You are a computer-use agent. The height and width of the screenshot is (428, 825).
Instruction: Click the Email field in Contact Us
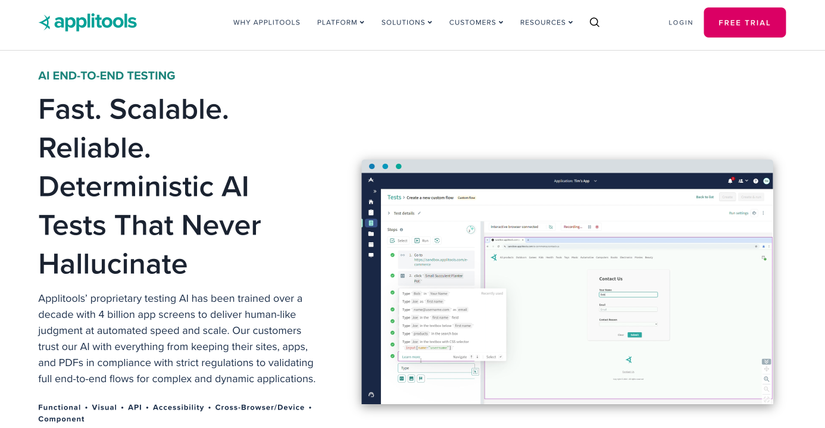[628, 310]
